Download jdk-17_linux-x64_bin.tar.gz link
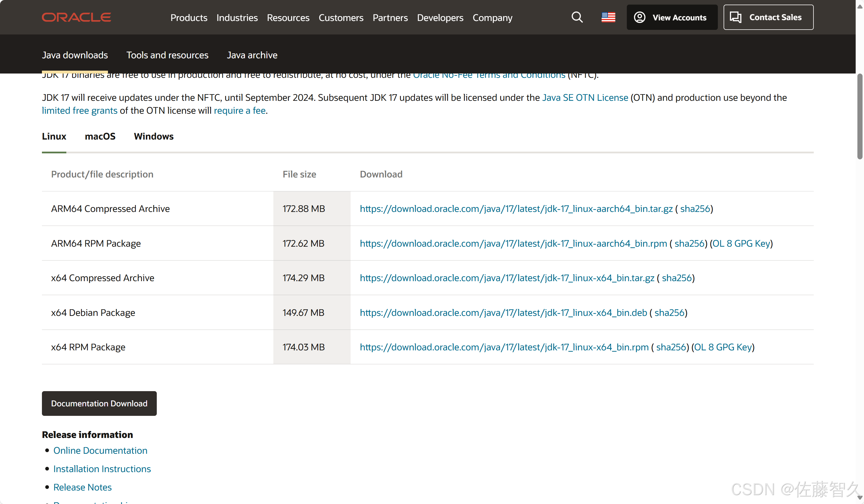Image resolution: width=864 pixels, height=504 pixels. 507,278
